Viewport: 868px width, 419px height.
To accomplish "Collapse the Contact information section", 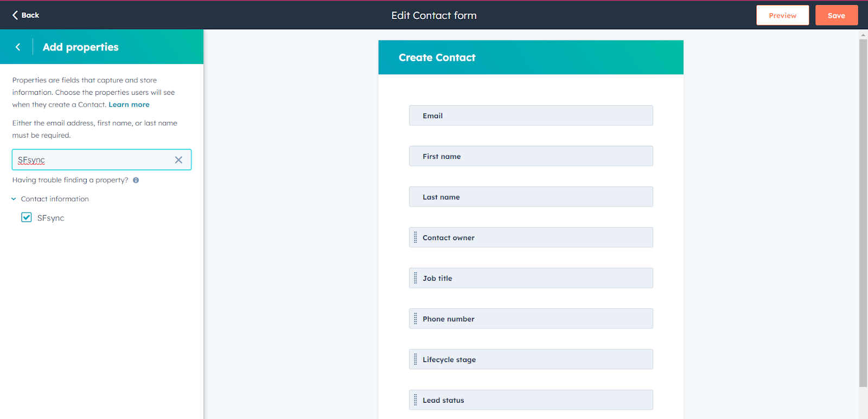I will tap(13, 198).
